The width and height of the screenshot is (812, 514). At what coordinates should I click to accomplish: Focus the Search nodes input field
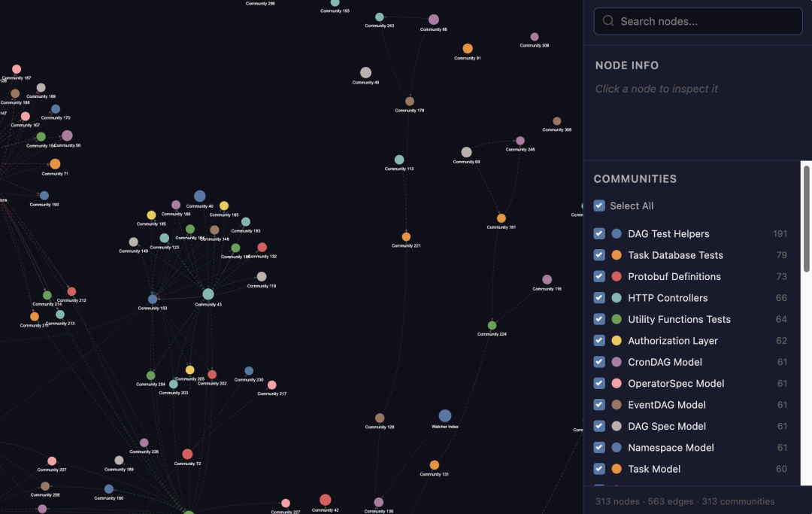click(698, 21)
